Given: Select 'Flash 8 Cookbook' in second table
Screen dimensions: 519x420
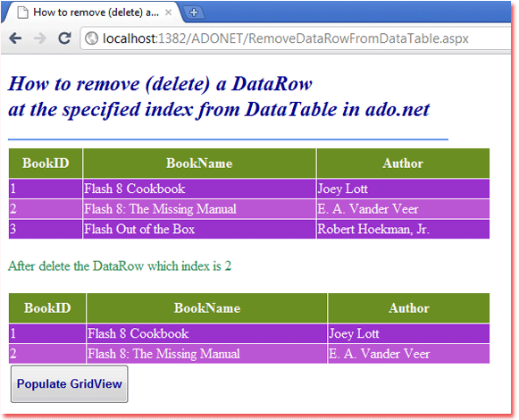Looking at the screenshot, I should [x=207, y=333].
